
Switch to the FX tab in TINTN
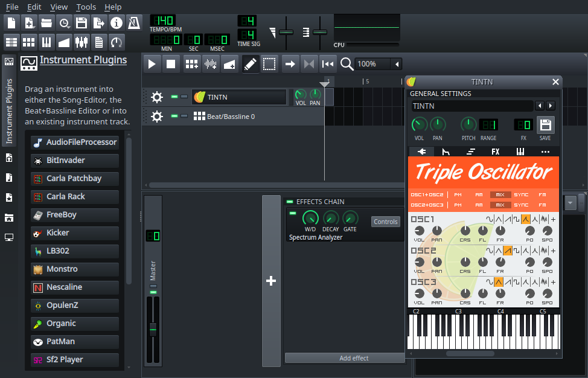pos(496,152)
